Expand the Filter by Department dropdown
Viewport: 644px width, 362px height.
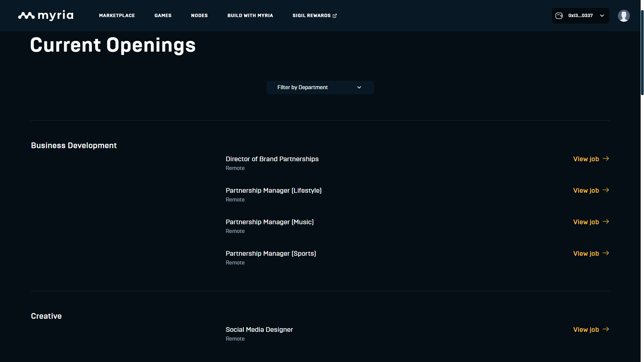coord(320,87)
